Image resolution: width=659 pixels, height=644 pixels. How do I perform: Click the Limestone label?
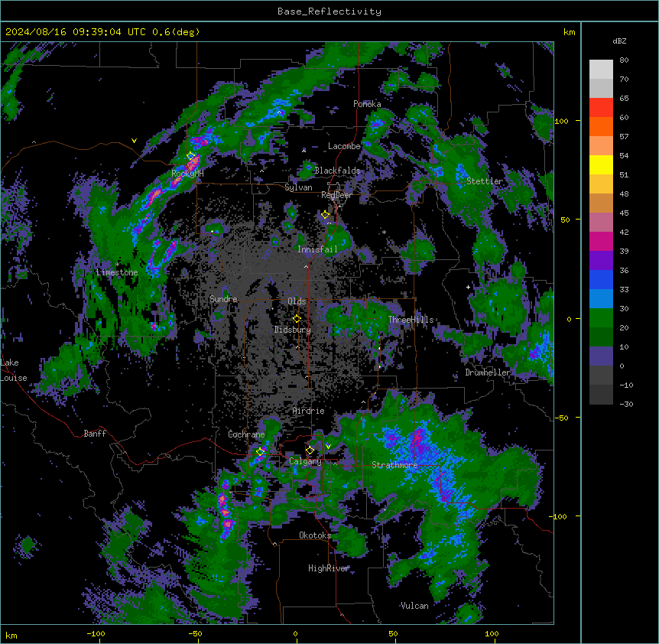pos(117,272)
